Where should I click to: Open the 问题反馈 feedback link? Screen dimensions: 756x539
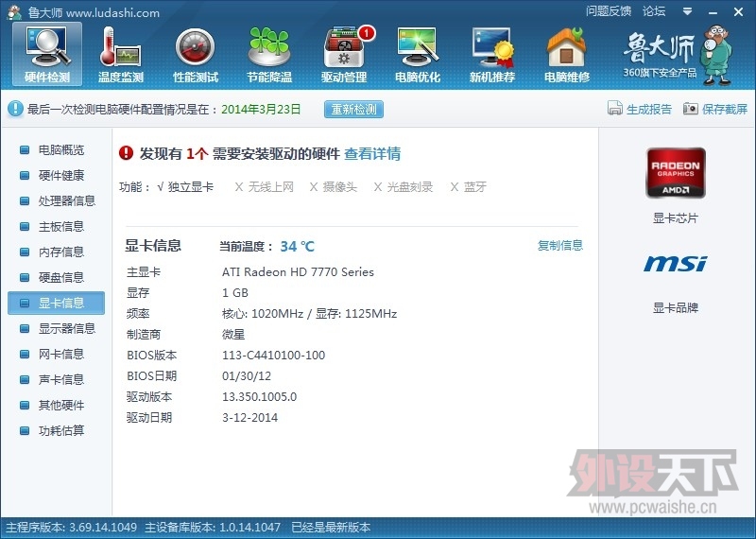tap(609, 11)
